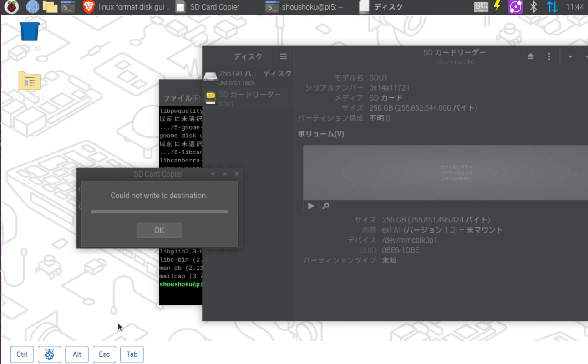
Task: Open the Bluetooth tray icon
Action: pyautogui.click(x=534, y=7)
